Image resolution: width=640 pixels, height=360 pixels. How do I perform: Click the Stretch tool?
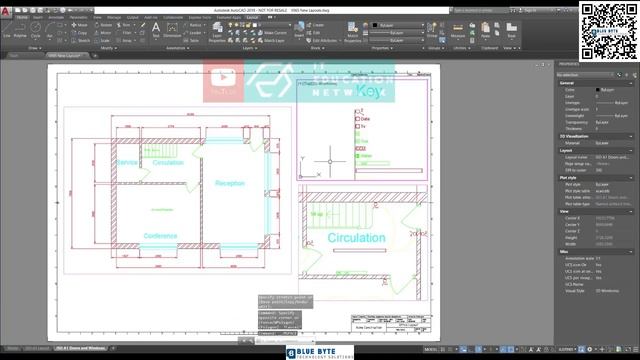tap(81, 40)
